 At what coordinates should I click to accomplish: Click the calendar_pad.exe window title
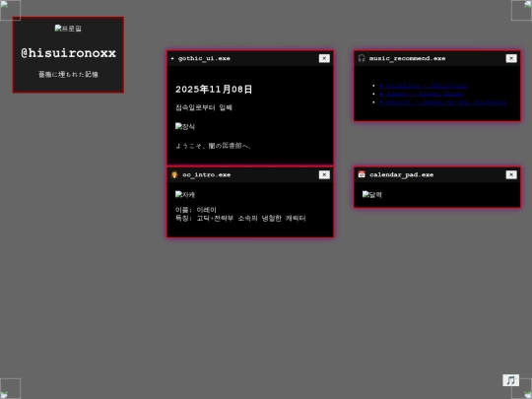401,174
